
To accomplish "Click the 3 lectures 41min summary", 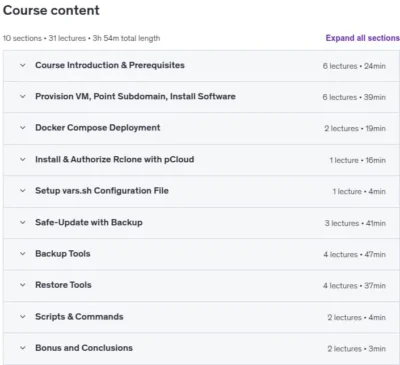I will [x=355, y=223].
